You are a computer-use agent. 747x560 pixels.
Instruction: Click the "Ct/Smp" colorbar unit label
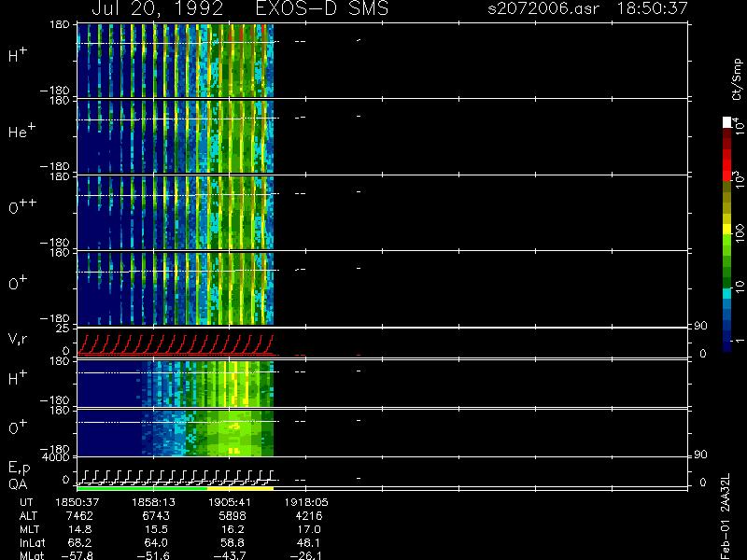pos(737,79)
